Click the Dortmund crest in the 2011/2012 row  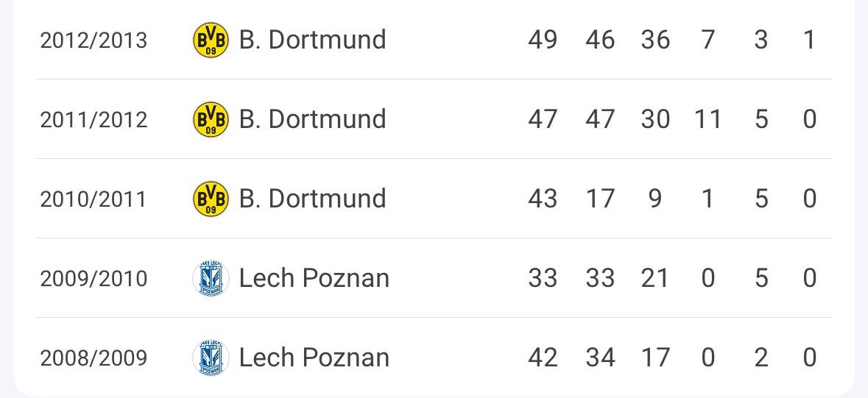click(x=211, y=119)
